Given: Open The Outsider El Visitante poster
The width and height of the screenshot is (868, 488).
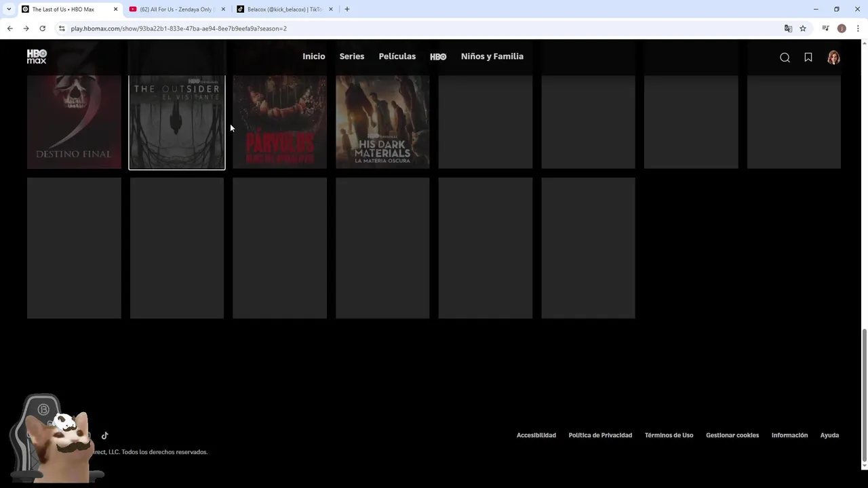Looking at the screenshot, I should pos(177,122).
